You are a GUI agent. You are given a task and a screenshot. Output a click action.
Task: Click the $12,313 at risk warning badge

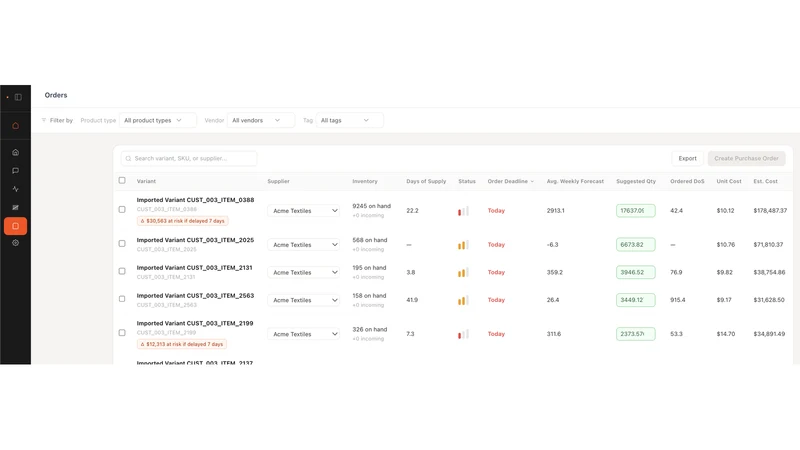(182, 344)
